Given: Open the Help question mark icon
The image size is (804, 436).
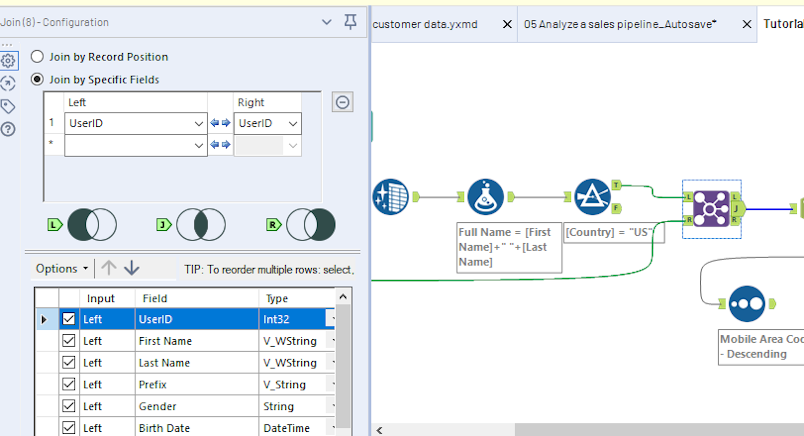Looking at the screenshot, I should pyautogui.click(x=8, y=129).
